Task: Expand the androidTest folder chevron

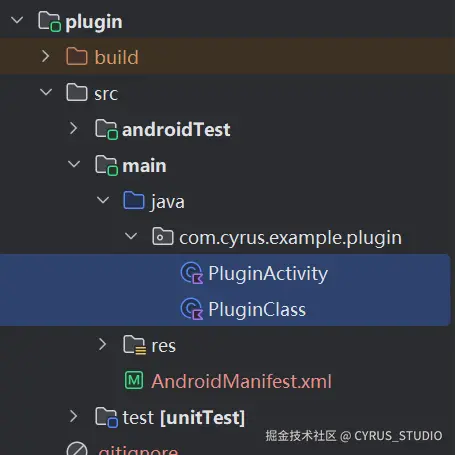Action: [x=74, y=128]
